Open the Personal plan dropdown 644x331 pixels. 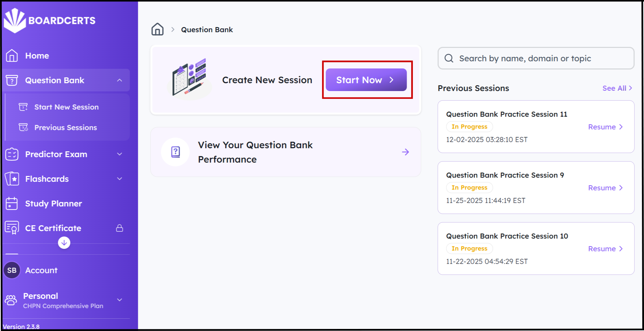pyautogui.click(x=119, y=300)
